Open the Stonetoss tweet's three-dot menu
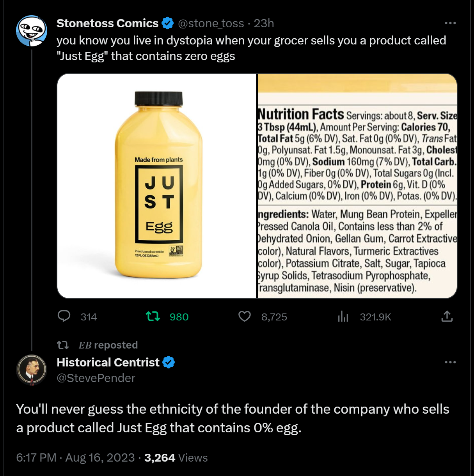474x476 pixels. point(450,23)
